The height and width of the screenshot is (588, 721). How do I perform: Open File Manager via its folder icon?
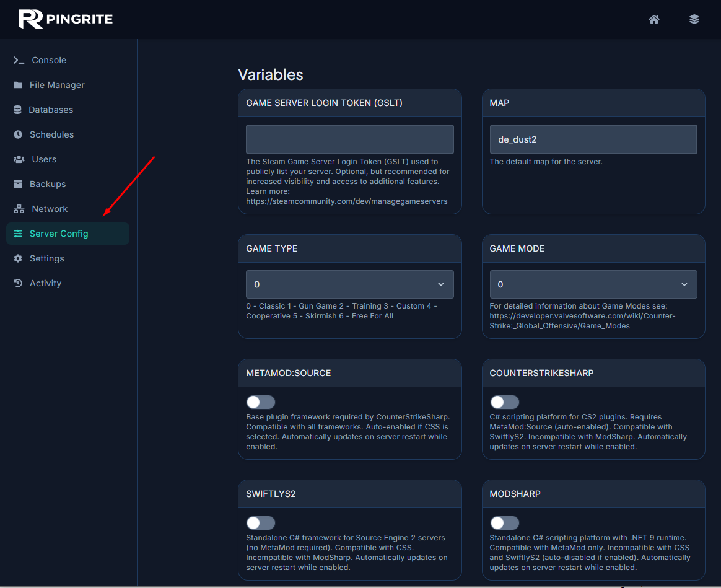point(17,85)
